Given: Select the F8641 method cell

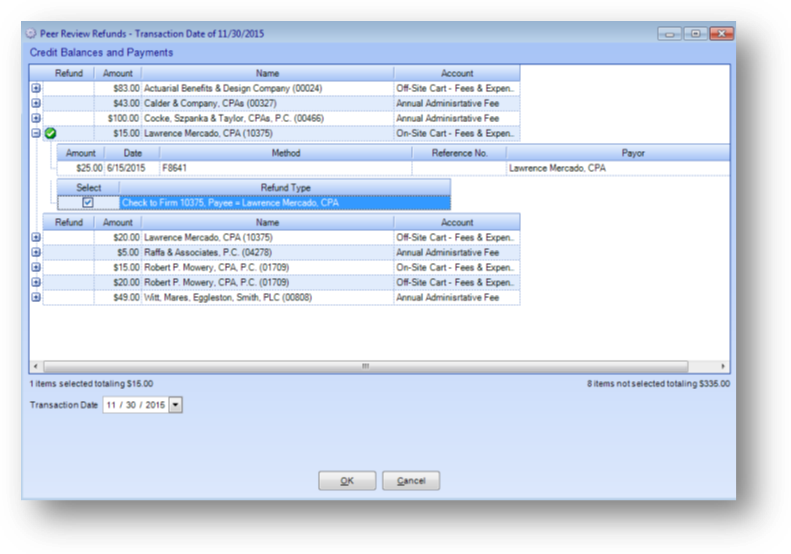Looking at the screenshot, I should [286, 168].
